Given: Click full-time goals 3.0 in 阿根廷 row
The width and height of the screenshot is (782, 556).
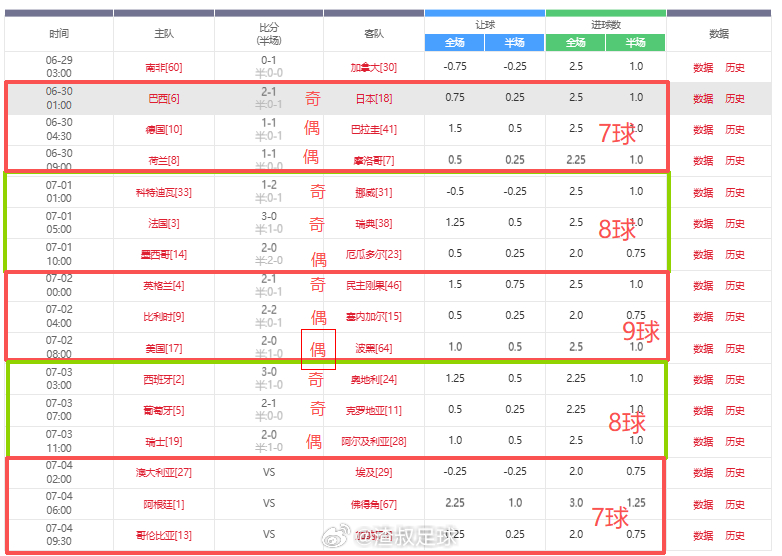Looking at the screenshot, I should [x=576, y=503].
